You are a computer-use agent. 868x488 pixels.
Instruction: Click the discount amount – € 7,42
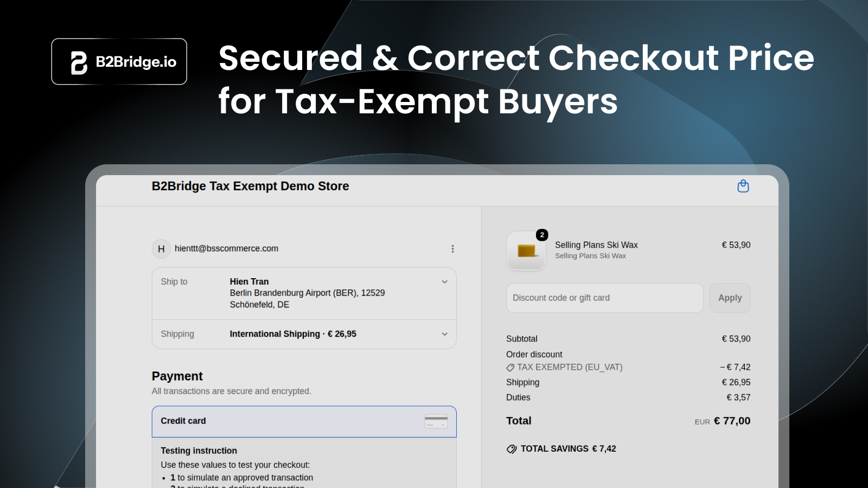pos(735,367)
